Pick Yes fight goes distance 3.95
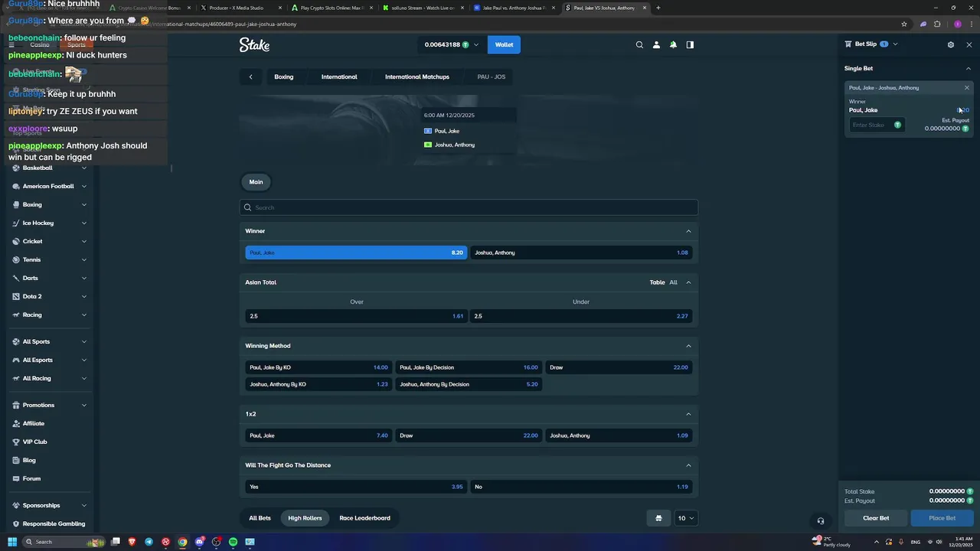Image resolution: width=980 pixels, height=551 pixels. [356, 487]
